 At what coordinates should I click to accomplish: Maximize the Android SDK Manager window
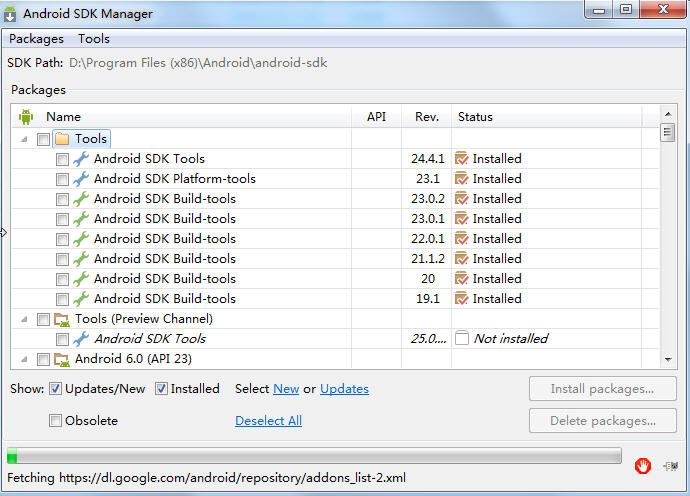pyautogui.click(x=626, y=10)
